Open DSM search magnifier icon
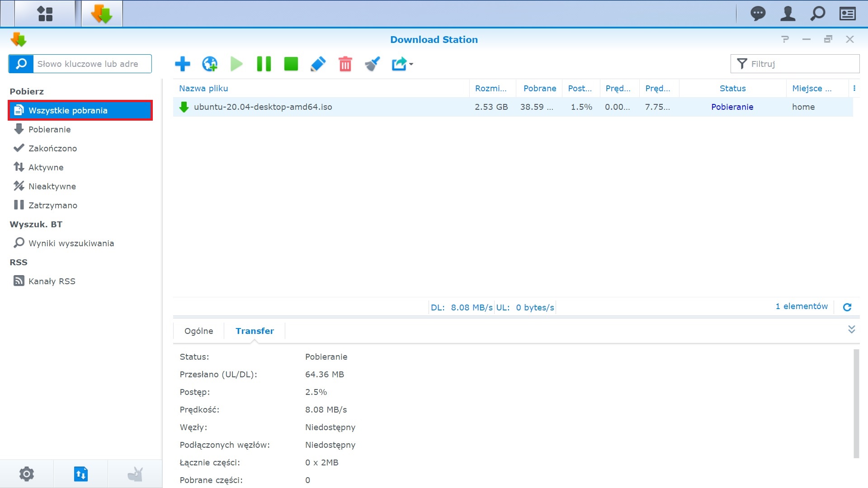This screenshot has height=488, width=868. coord(817,14)
